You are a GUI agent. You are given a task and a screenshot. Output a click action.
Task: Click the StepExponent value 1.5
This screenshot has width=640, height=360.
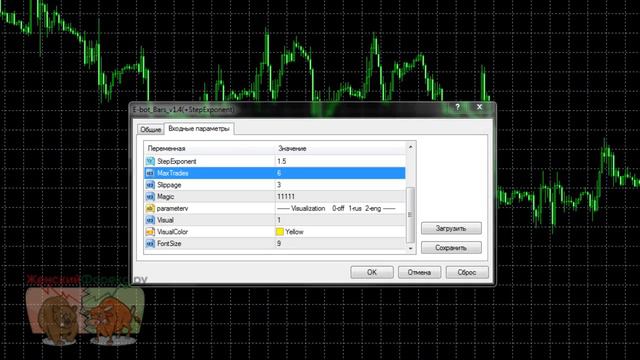click(x=282, y=161)
